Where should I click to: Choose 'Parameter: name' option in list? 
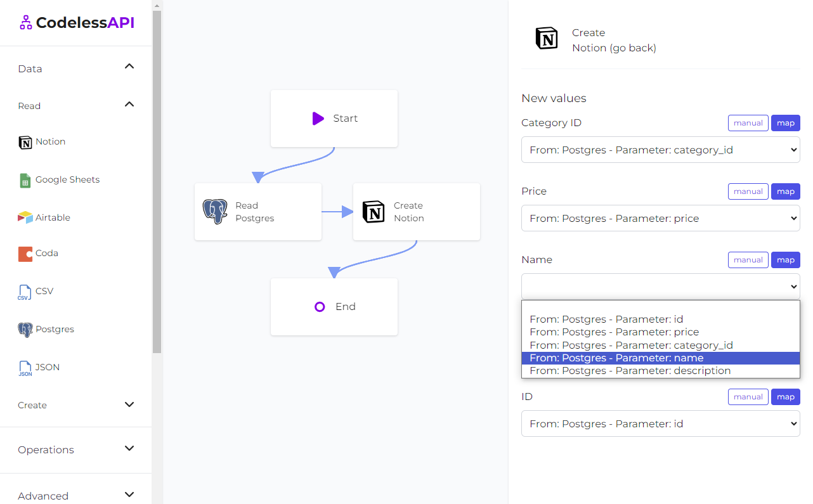coord(660,358)
